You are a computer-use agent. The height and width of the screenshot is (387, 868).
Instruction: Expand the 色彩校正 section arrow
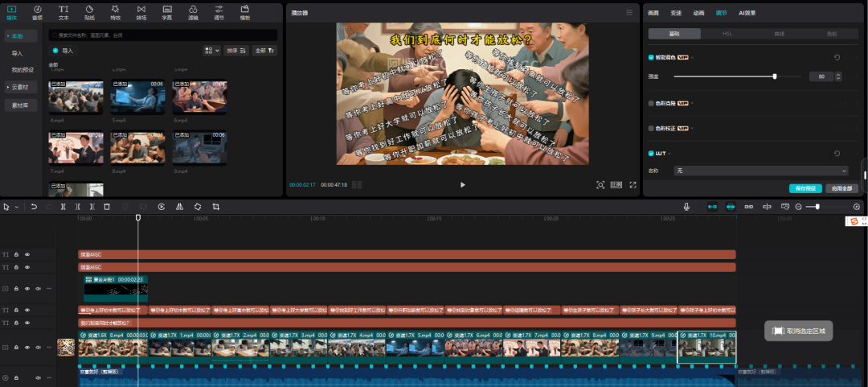pos(692,129)
